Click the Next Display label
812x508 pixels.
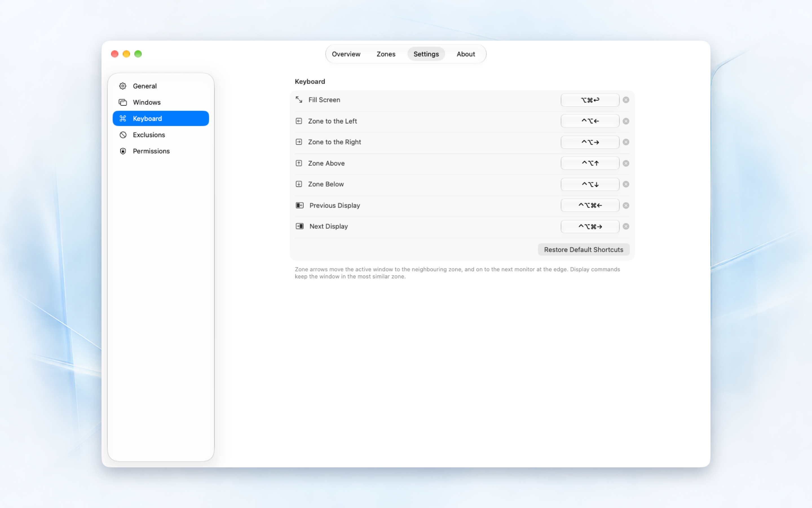coord(328,226)
